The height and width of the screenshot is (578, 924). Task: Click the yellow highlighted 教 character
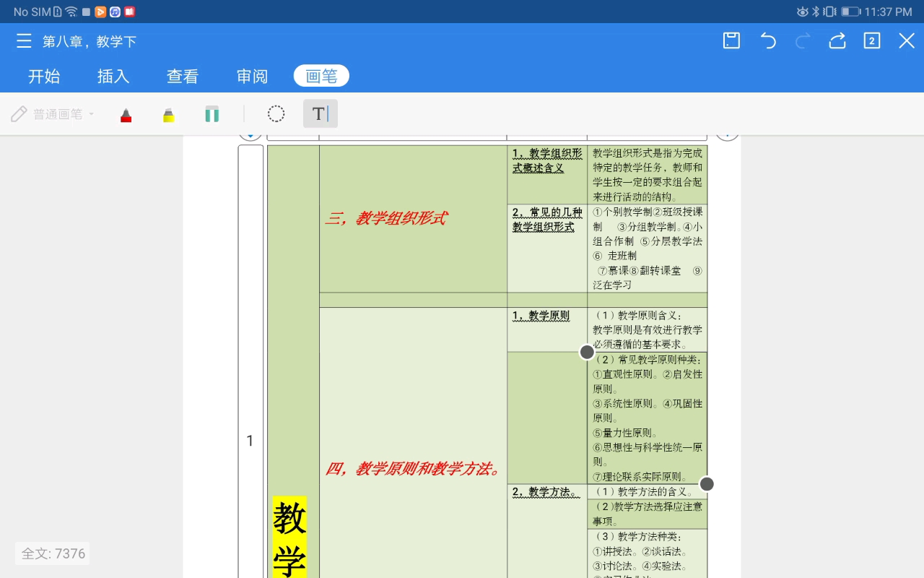tap(289, 518)
